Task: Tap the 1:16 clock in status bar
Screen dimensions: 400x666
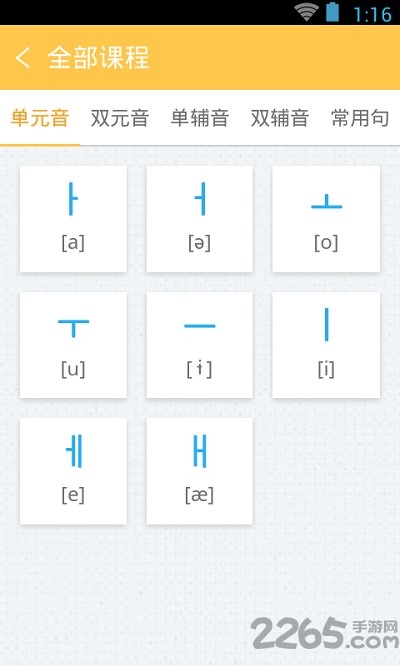Action: click(372, 14)
